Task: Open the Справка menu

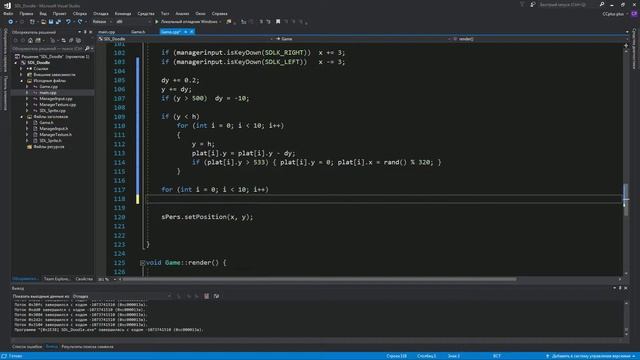Action: pyautogui.click(x=220, y=13)
